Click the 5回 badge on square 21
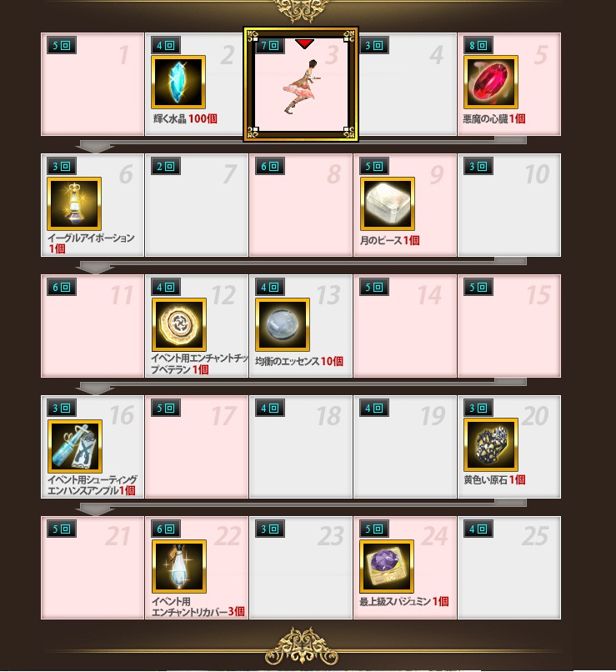 (62, 529)
